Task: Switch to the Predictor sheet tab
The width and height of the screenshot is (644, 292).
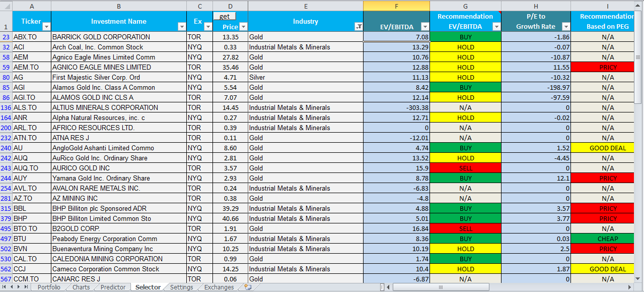Action: tap(113, 287)
